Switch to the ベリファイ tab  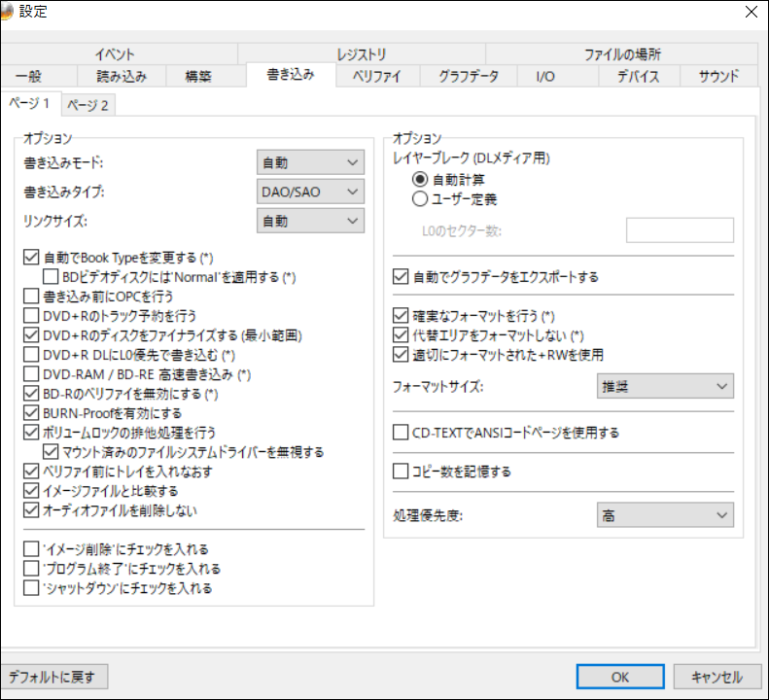(x=377, y=76)
